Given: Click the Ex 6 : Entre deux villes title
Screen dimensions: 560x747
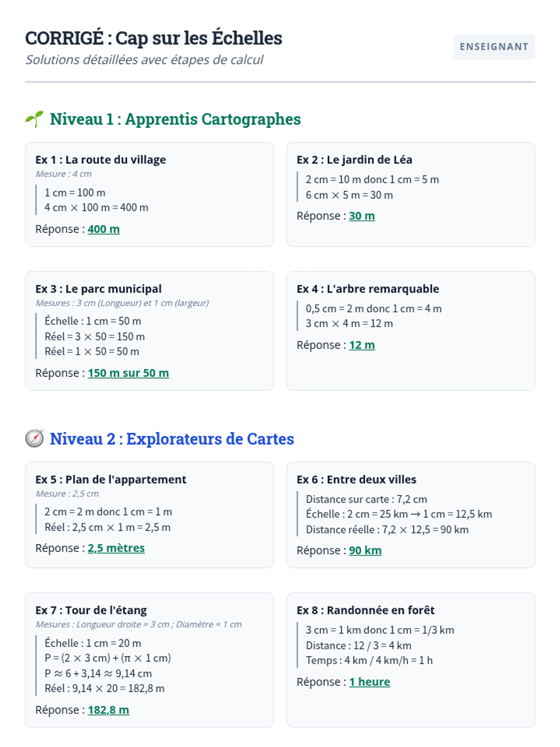Looking at the screenshot, I should [x=357, y=479].
